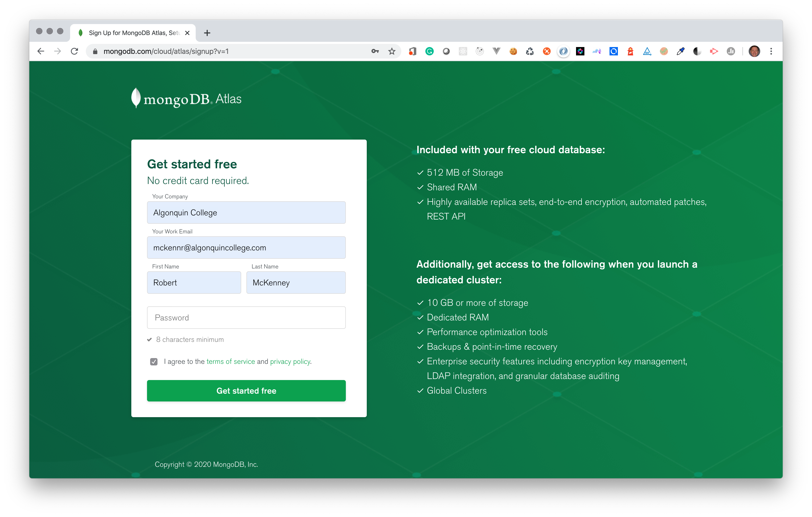Click the Last Name field
Viewport: 812px width, 517px height.
[296, 283]
